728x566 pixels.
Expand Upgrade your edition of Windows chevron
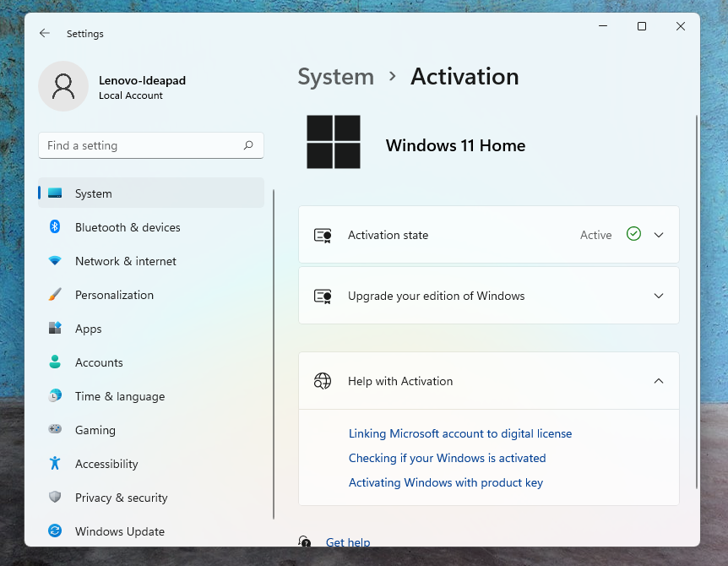tap(659, 296)
